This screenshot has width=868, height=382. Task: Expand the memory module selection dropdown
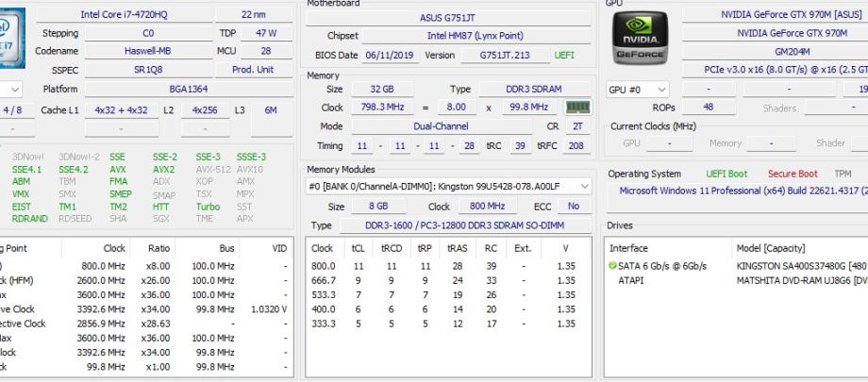448,187
